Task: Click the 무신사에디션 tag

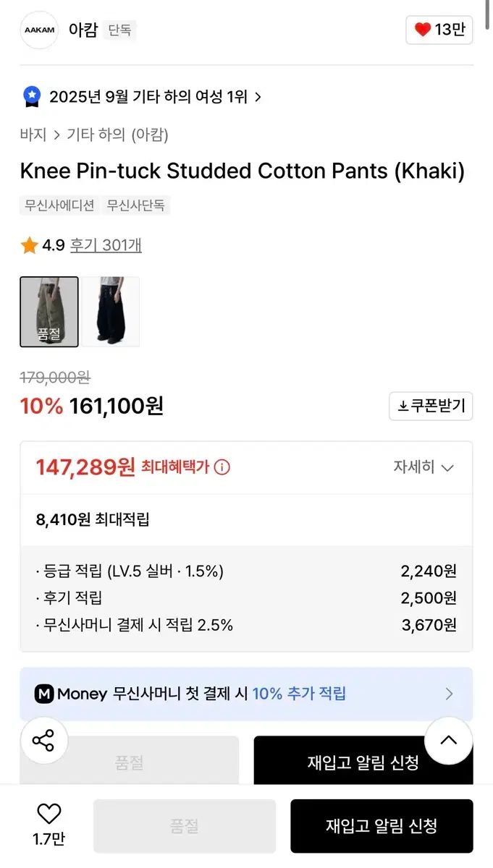Action: pos(59,205)
